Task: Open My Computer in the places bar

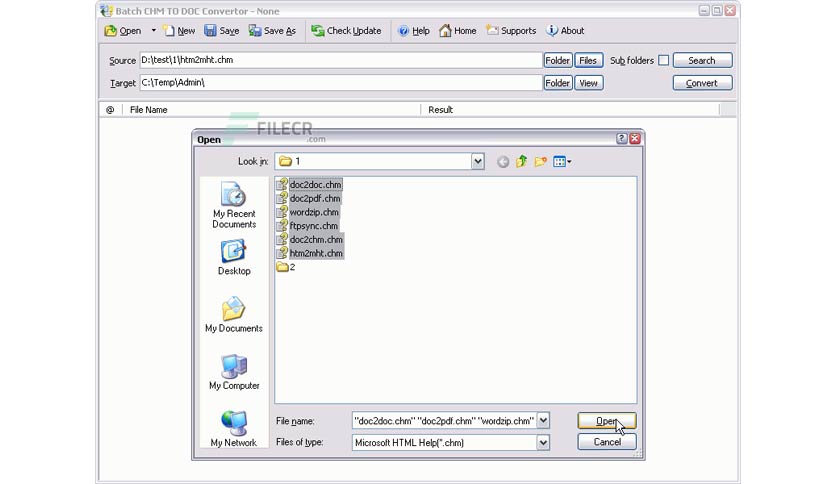Action: (234, 372)
